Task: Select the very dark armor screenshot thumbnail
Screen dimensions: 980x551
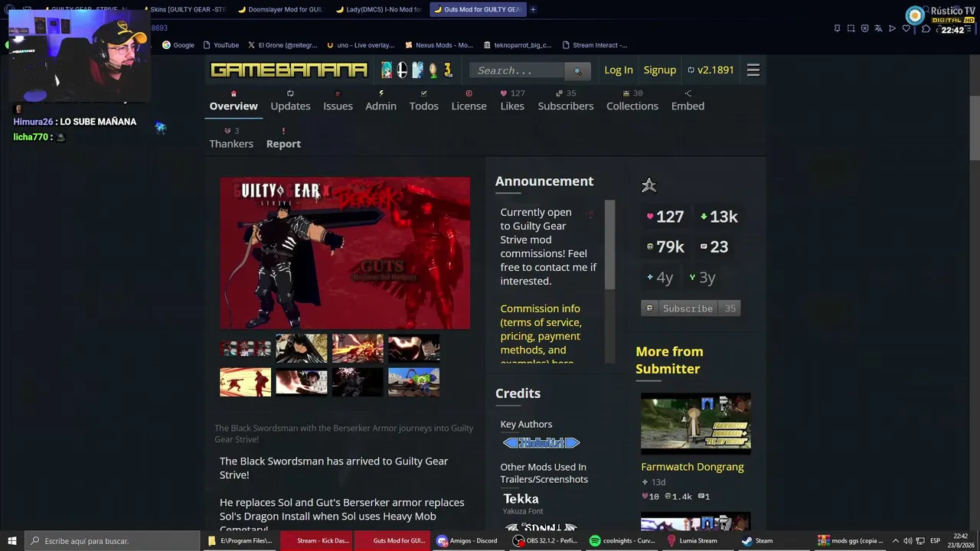Action: (358, 382)
